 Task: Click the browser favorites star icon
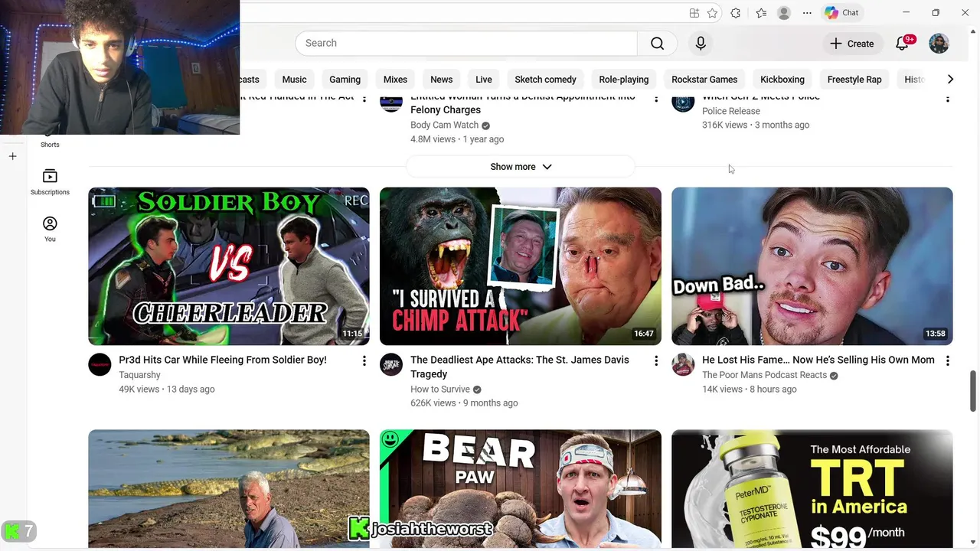coord(713,13)
